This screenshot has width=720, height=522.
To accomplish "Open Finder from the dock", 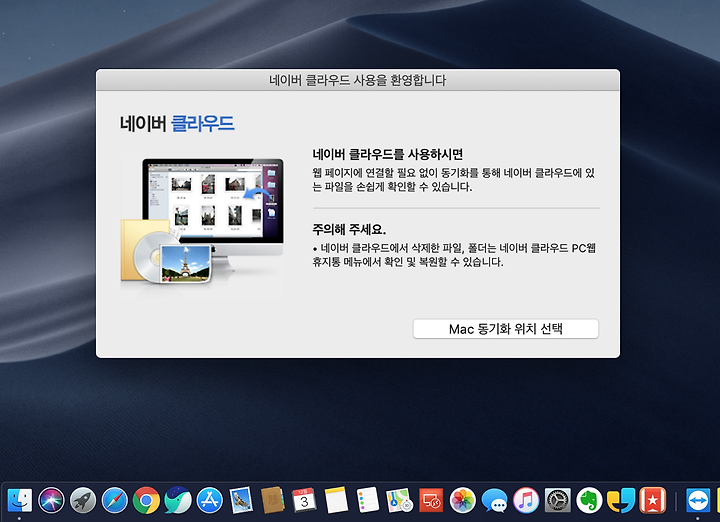I will click(x=20, y=500).
